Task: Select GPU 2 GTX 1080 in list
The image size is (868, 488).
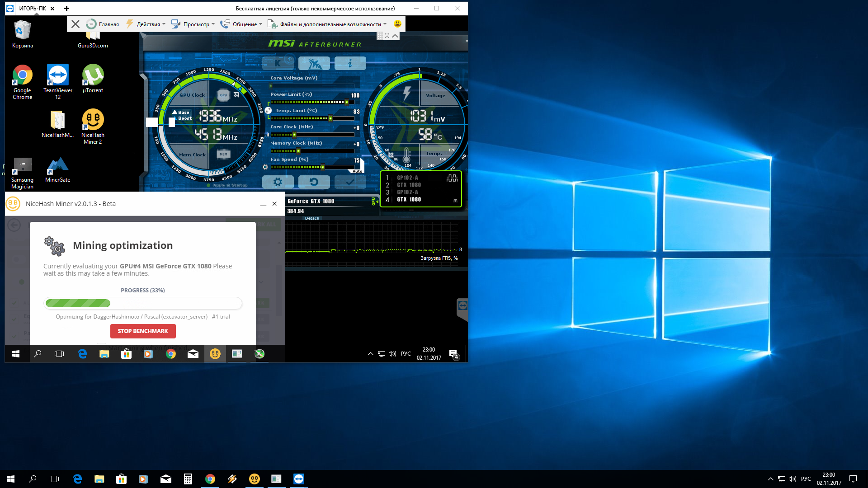Action: tap(409, 185)
